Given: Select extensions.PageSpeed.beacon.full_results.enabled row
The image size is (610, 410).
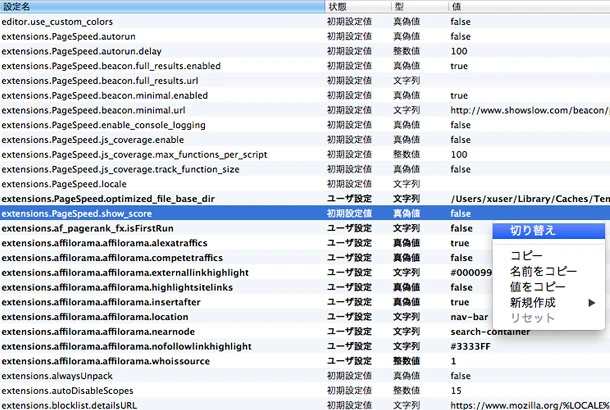Looking at the screenshot, I should tap(305, 66).
